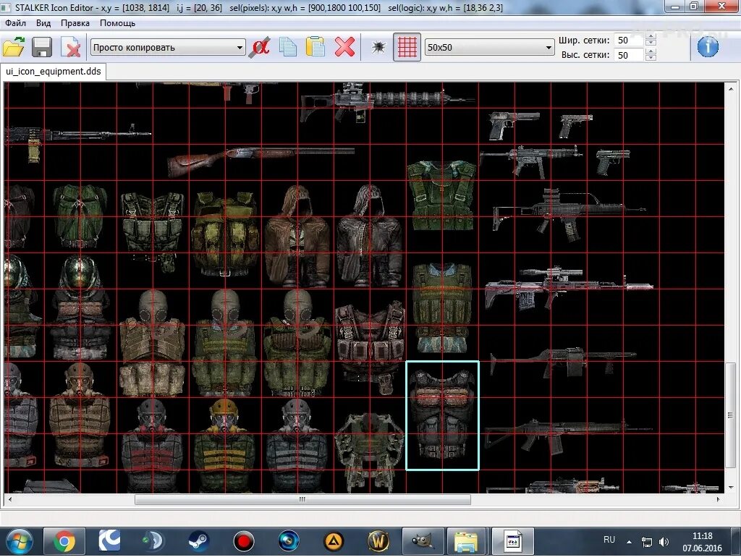Select the scoped sniper rifle icon
This screenshot has width=741, height=560.
[x=569, y=288]
